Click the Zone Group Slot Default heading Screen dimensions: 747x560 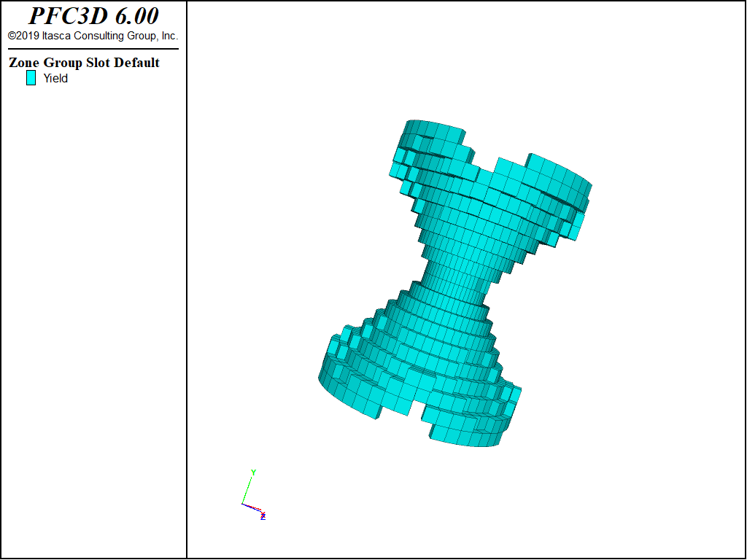84,63
